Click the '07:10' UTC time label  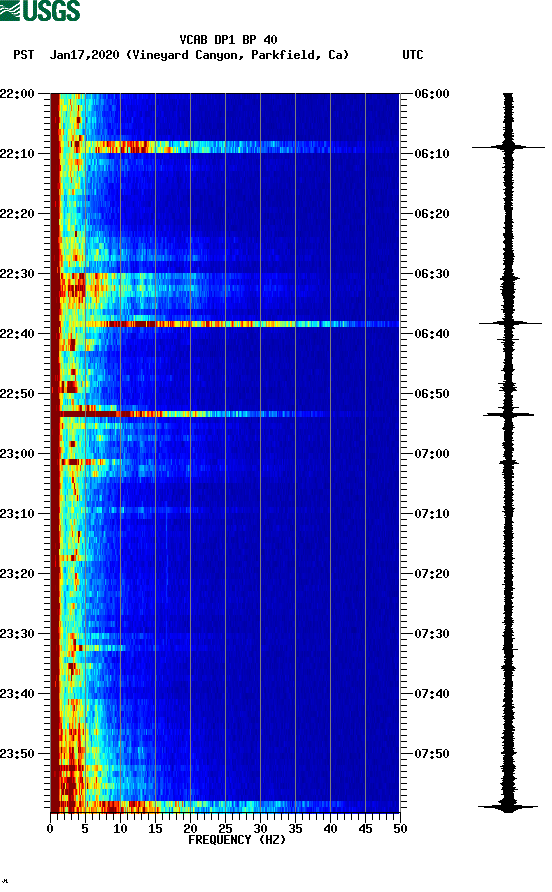coord(432,514)
